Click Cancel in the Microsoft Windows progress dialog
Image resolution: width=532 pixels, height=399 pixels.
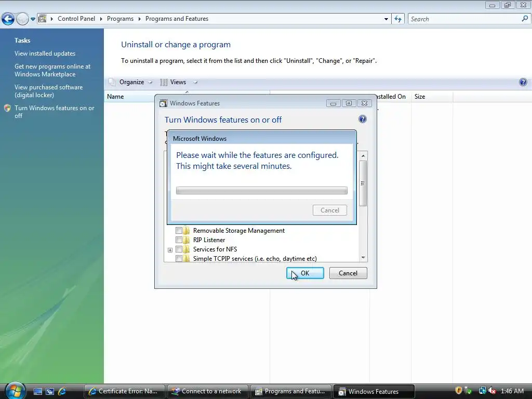tap(330, 210)
